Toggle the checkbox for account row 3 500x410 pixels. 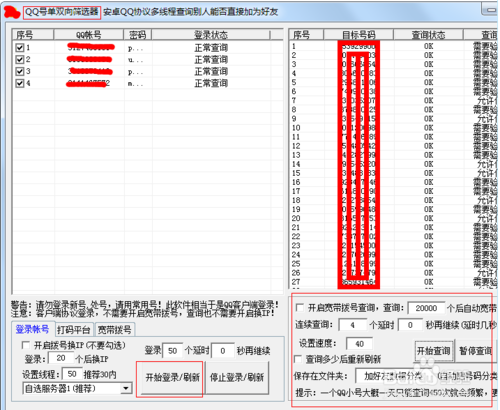pos(20,71)
